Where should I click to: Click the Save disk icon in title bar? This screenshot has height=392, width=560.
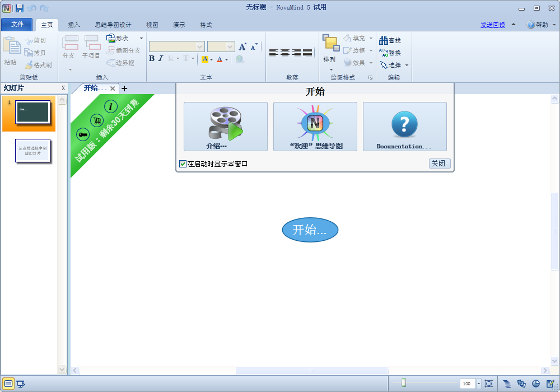[x=19, y=8]
